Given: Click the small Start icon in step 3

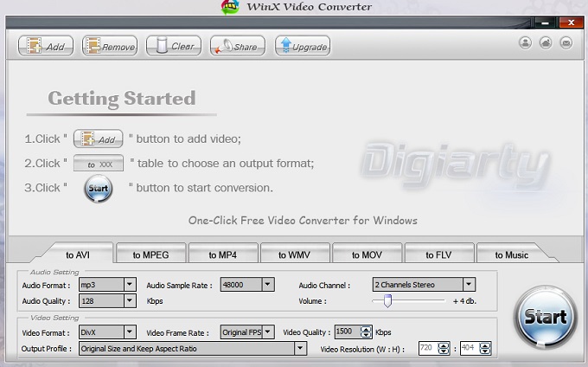Looking at the screenshot, I should point(99,189).
